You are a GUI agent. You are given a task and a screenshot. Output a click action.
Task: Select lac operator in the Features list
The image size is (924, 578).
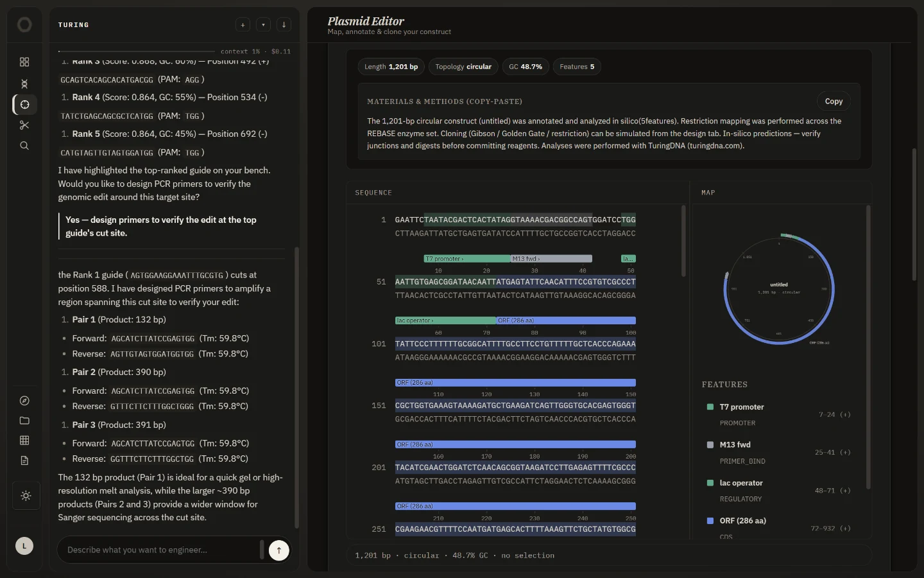click(778, 491)
